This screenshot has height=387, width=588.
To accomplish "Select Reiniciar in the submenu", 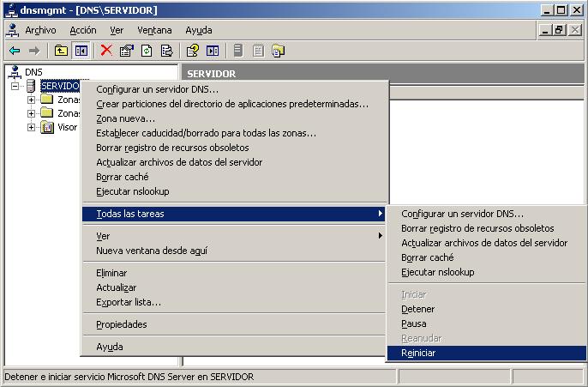I will tap(418, 353).
